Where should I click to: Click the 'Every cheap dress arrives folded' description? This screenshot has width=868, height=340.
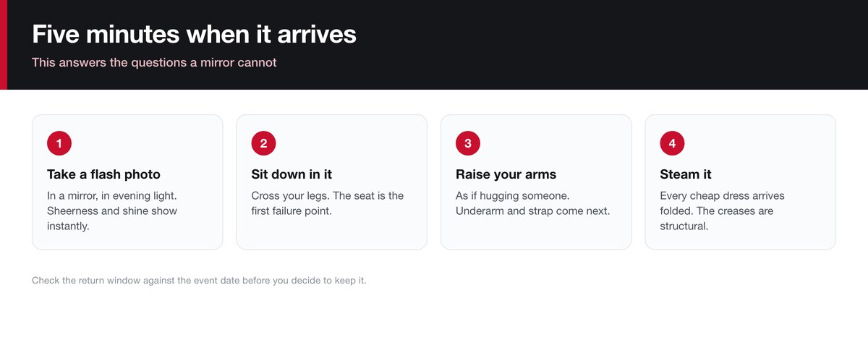[x=722, y=211]
